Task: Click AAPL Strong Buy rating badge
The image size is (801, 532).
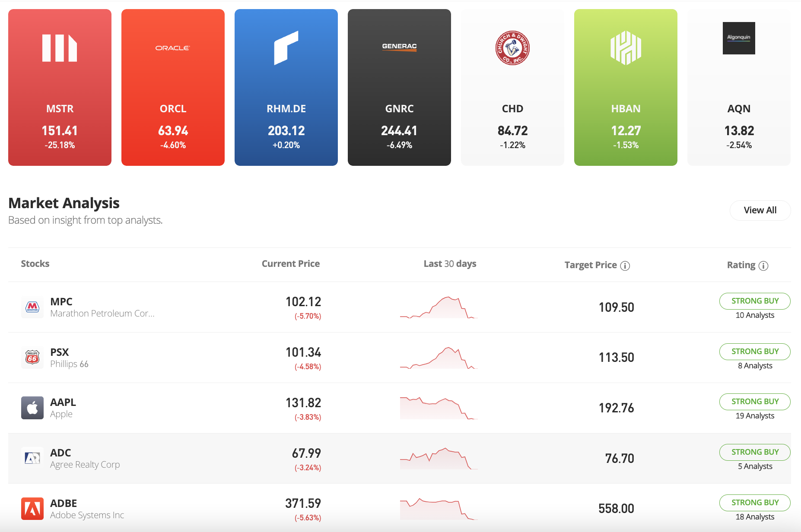Action: coord(755,402)
